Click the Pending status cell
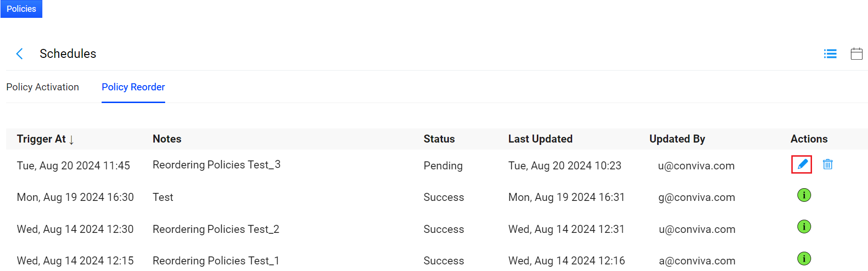 pyautogui.click(x=443, y=166)
